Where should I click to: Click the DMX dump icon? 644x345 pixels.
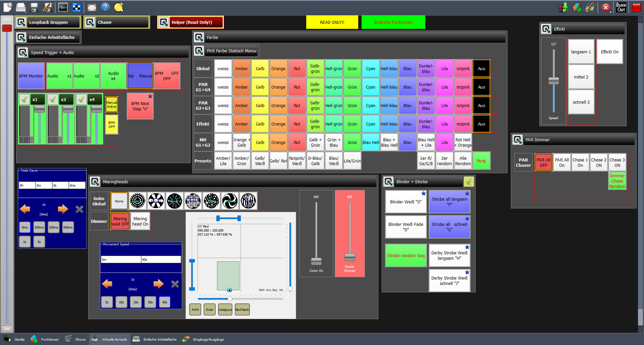point(563,7)
